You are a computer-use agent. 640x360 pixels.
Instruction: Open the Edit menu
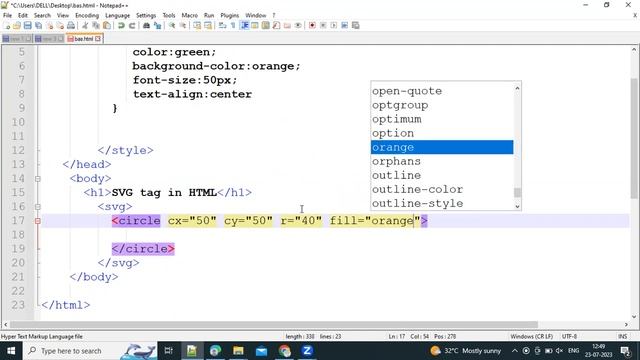[x=23, y=16]
